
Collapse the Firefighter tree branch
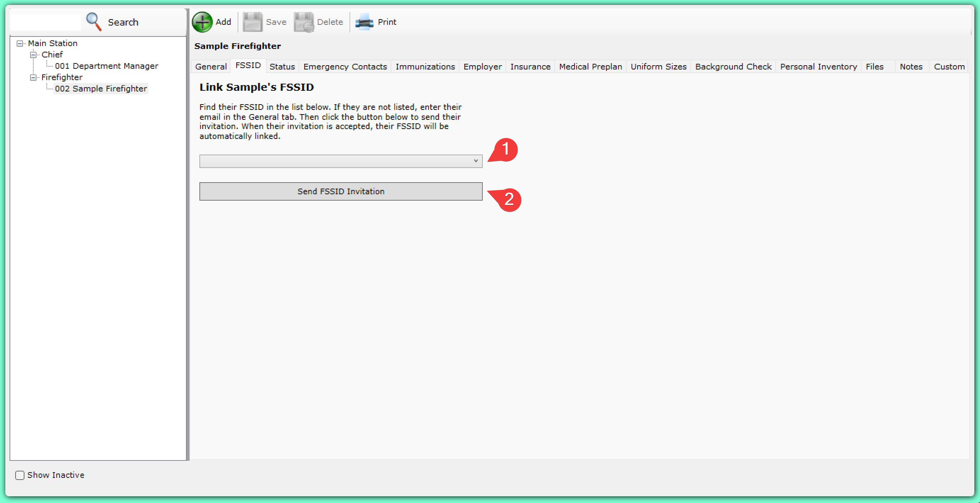click(x=34, y=77)
